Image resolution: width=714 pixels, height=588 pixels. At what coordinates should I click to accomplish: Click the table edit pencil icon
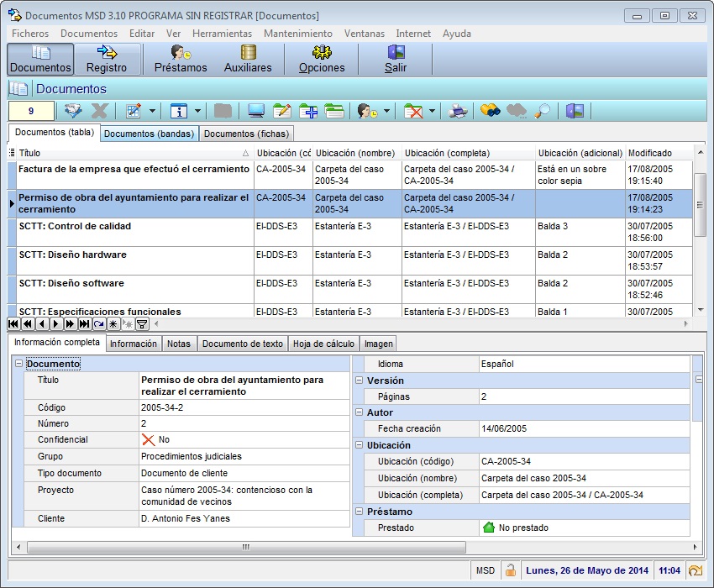[134, 111]
